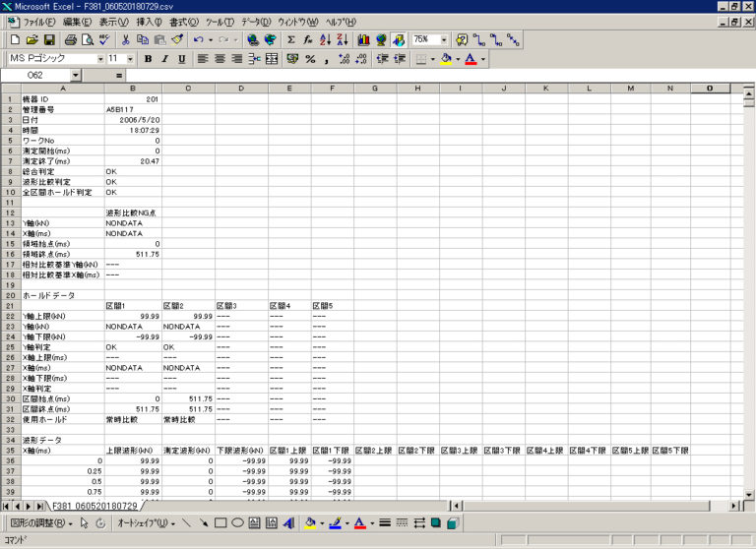
Task: Toggle Italic formatting
Action: pos(163,59)
